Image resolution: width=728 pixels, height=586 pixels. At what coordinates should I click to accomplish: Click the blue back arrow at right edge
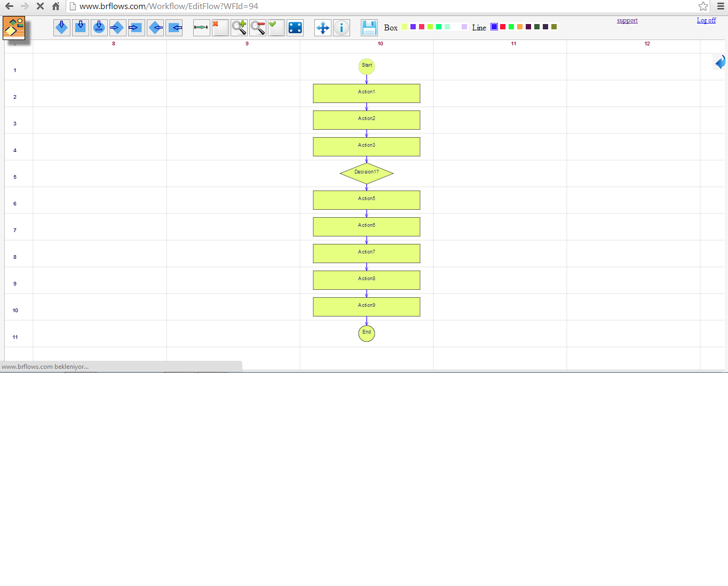coord(721,62)
